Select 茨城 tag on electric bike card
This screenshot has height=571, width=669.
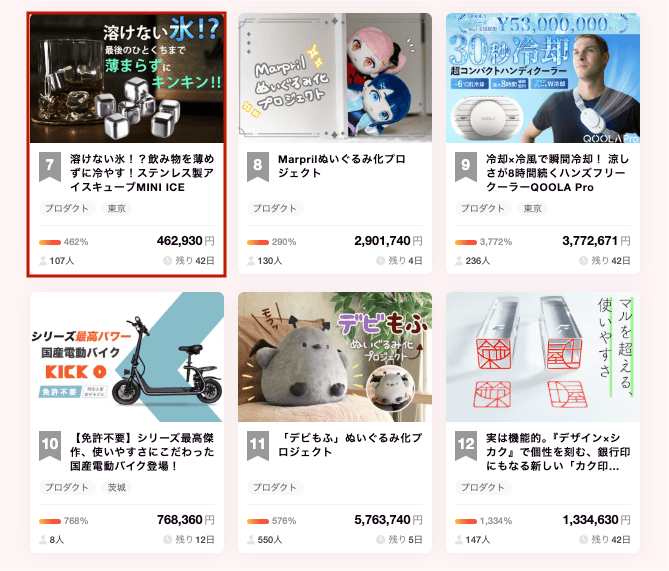[116, 487]
